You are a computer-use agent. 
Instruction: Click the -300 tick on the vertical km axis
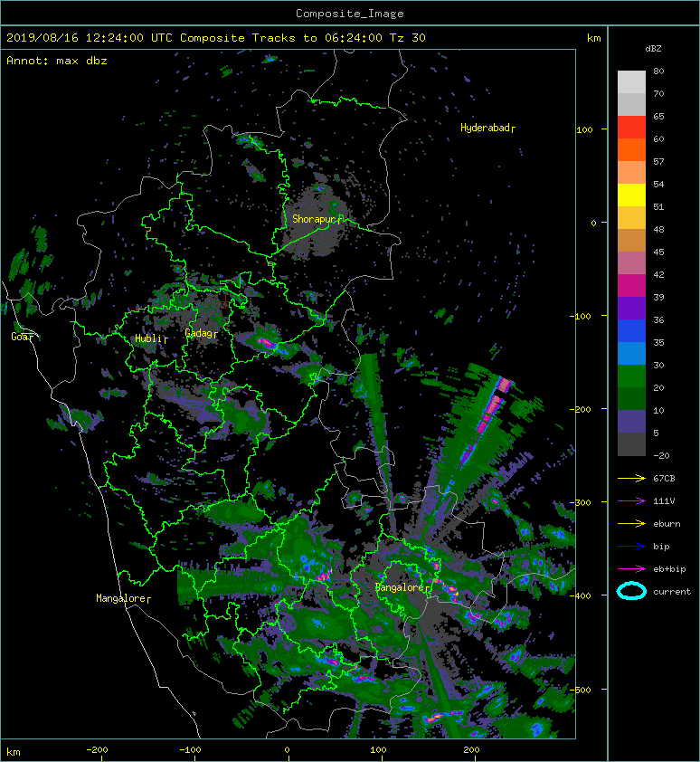coord(580,502)
